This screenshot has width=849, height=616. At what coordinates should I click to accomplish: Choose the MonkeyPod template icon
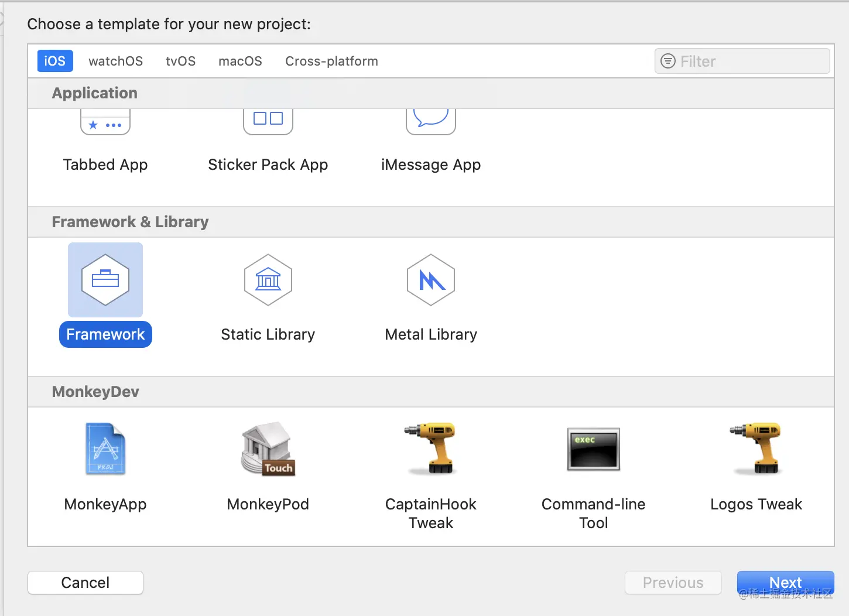pyautogui.click(x=268, y=449)
